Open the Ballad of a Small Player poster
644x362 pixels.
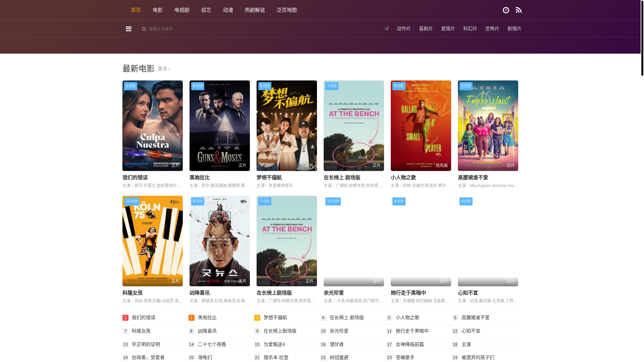[x=421, y=126]
